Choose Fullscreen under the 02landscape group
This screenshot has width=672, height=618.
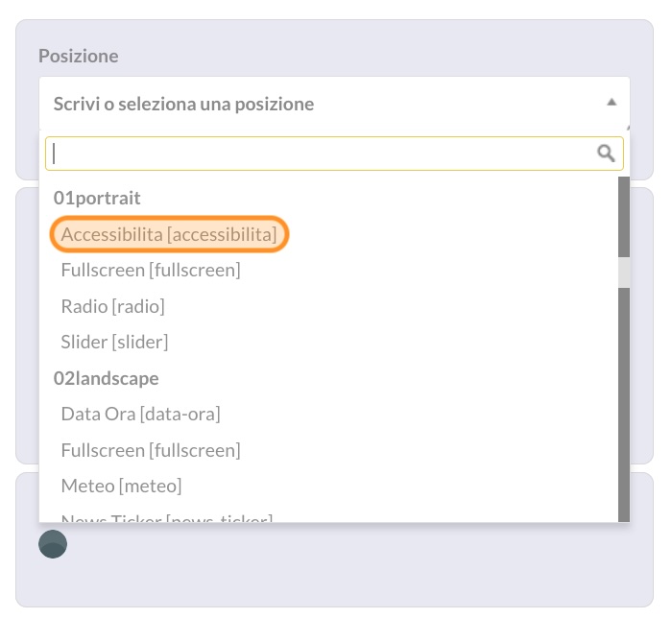tap(151, 450)
